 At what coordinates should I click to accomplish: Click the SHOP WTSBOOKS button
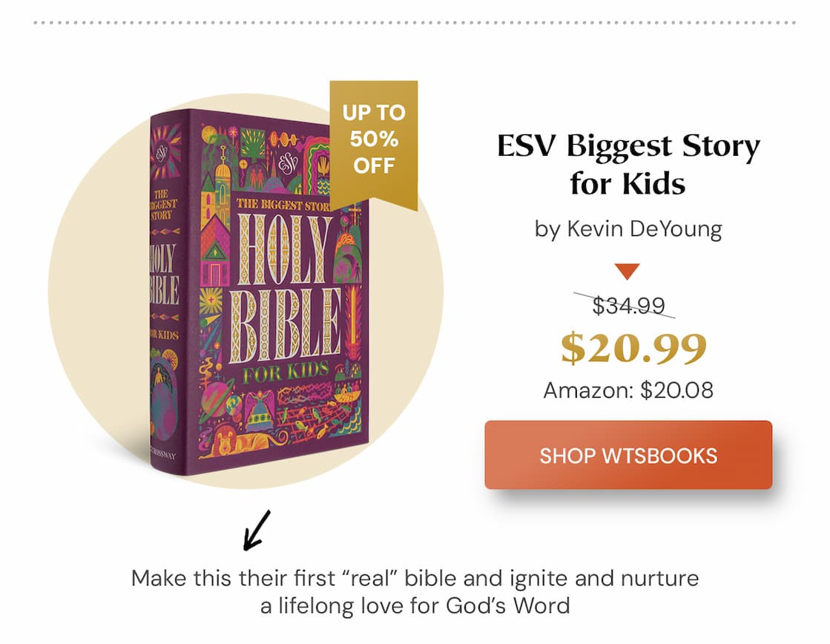click(628, 456)
